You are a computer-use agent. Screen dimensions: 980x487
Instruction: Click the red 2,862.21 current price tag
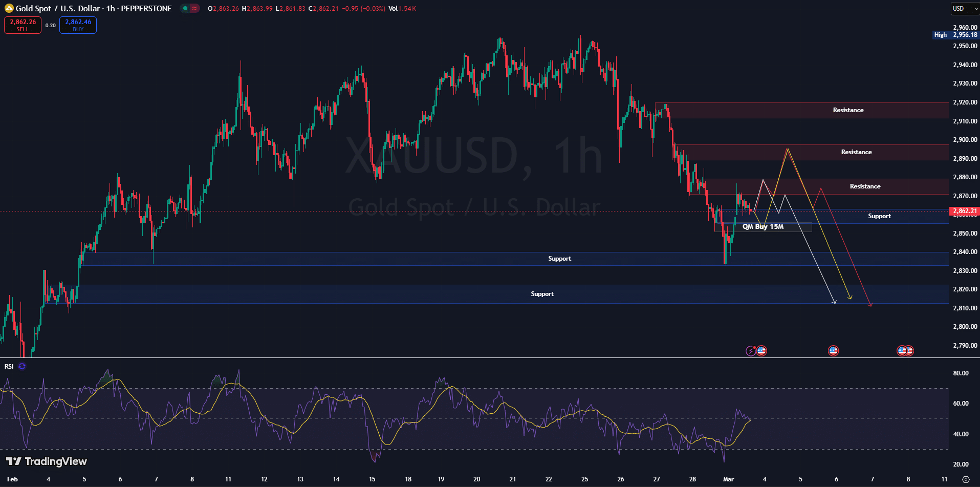[x=964, y=211]
